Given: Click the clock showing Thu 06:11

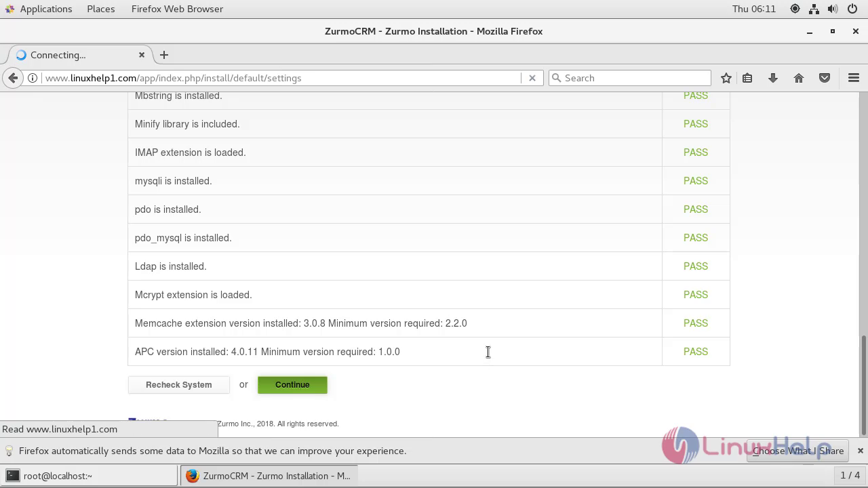Looking at the screenshot, I should point(754,9).
